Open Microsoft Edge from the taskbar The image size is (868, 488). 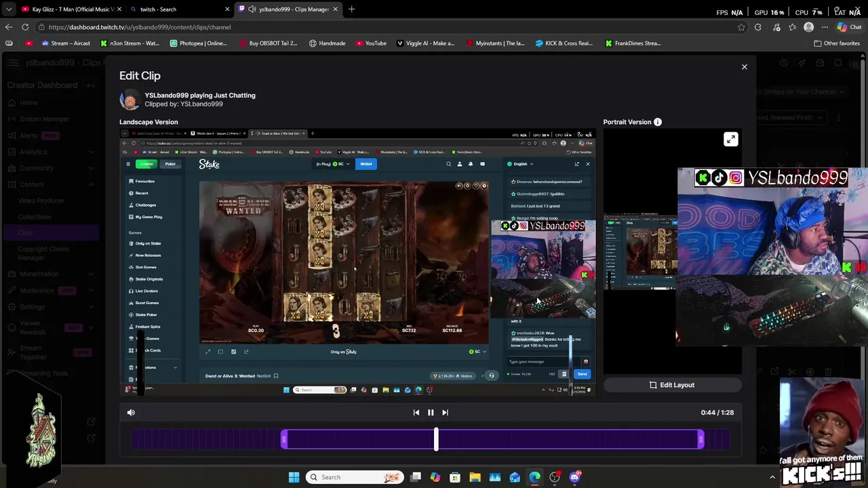pos(535,477)
